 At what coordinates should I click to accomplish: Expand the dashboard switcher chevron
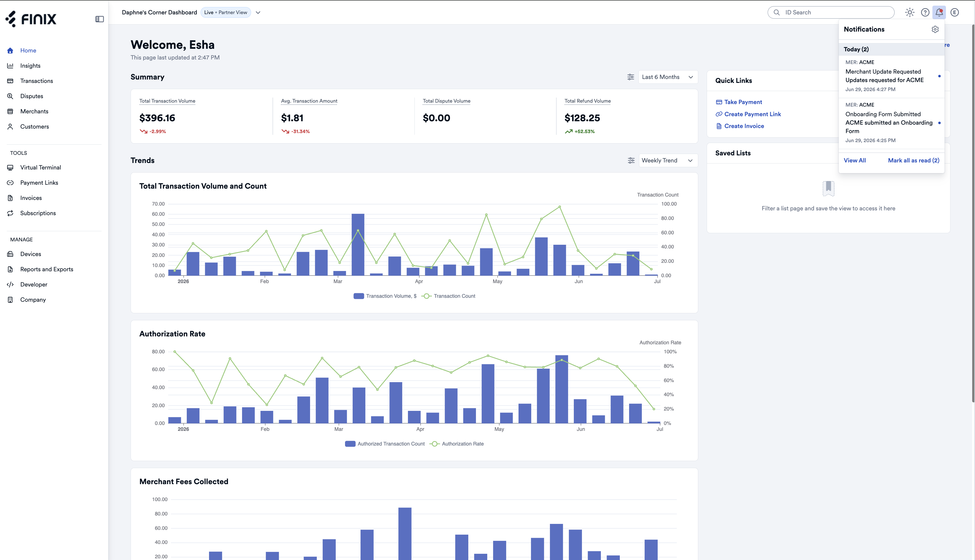coord(258,12)
